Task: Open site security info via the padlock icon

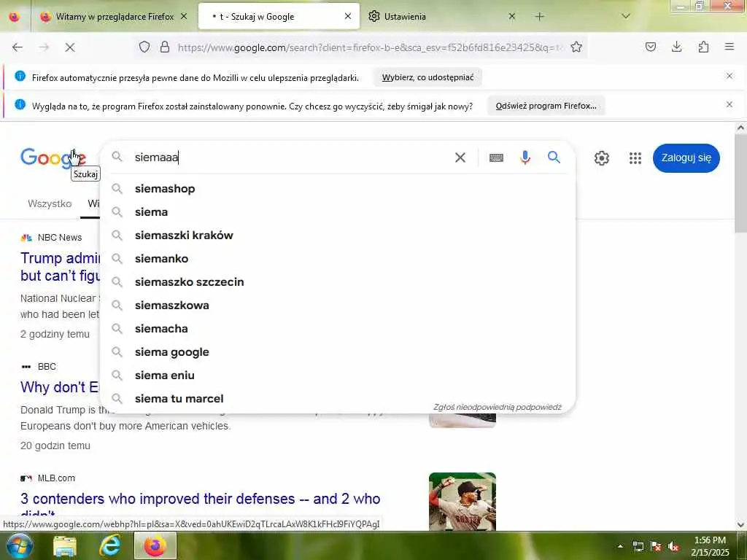Action: point(165,47)
